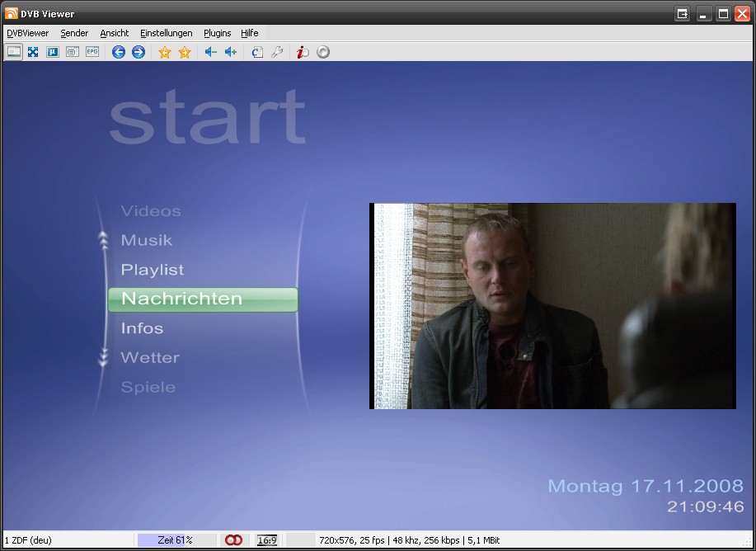
Task: Open the Plugins menu
Action: pyautogui.click(x=218, y=33)
